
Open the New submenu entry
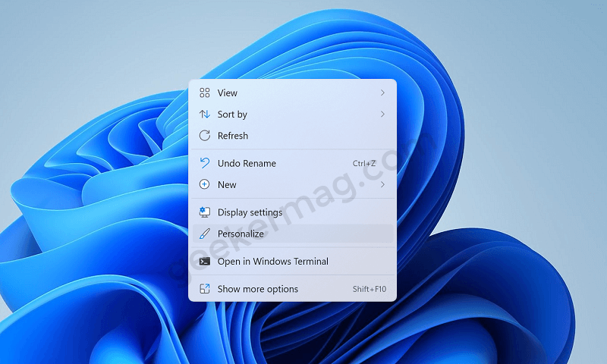point(292,184)
